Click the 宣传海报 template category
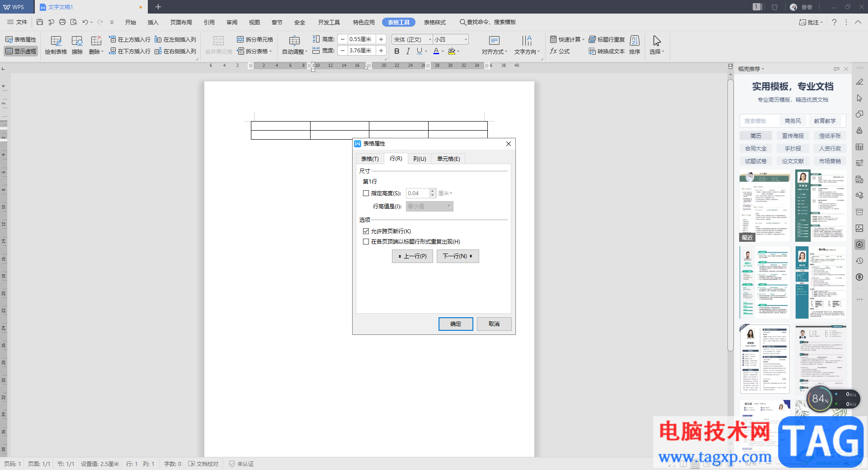This screenshot has width=868, height=470. 793,136
